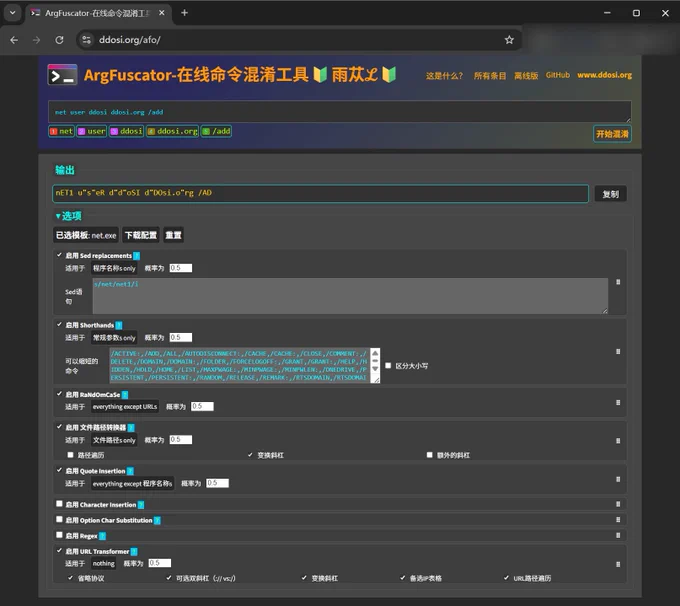Reload the page
This screenshot has width=680, height=606.
[59, 40]
